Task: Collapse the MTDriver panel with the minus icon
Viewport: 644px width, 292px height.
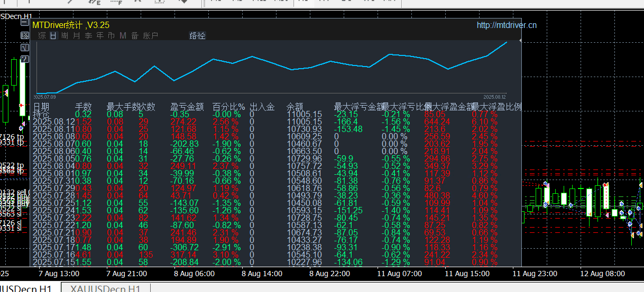Action: [x=24, y=23]
